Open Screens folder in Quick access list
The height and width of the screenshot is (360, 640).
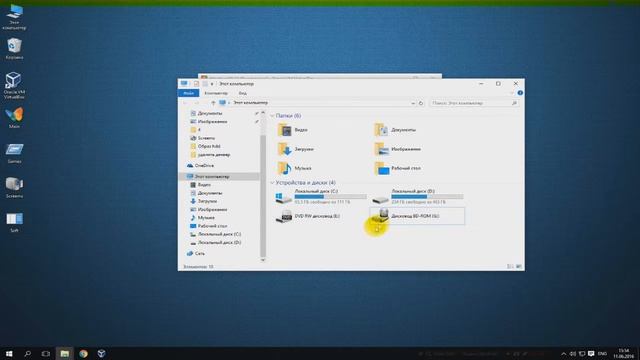[x=202, y=138]
